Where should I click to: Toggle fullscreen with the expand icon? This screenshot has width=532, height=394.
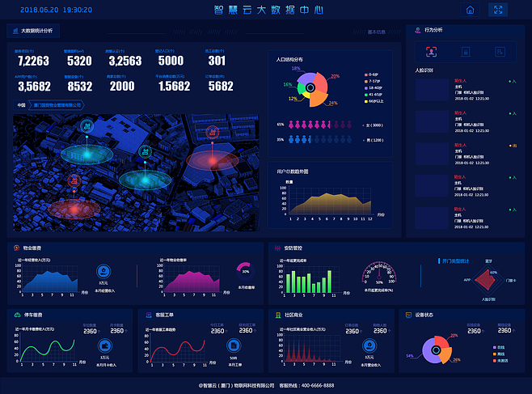pos(498,11)
